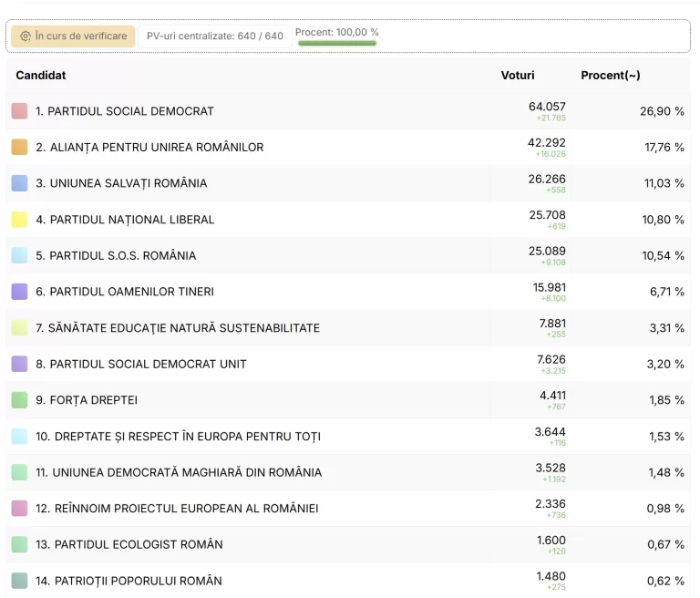Click the yellow swatch for Partidul Național Liberal
This screenshot has width=700, height=598.
pos(20,220)
